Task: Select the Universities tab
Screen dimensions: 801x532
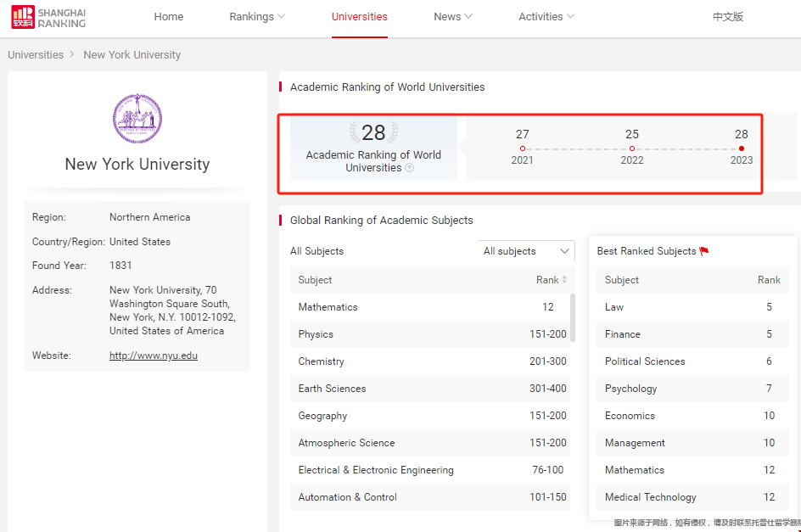Action: tap(360, 17)
